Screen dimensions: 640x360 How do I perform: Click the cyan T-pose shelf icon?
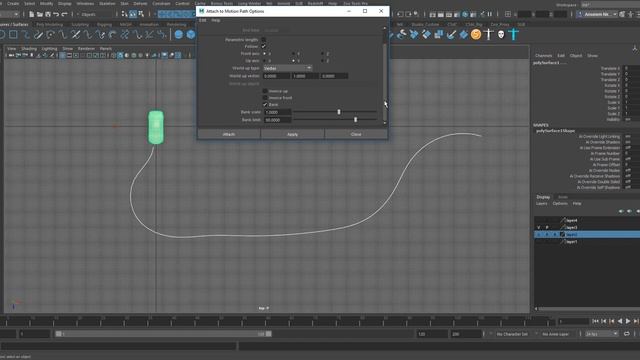click(514, 35)
